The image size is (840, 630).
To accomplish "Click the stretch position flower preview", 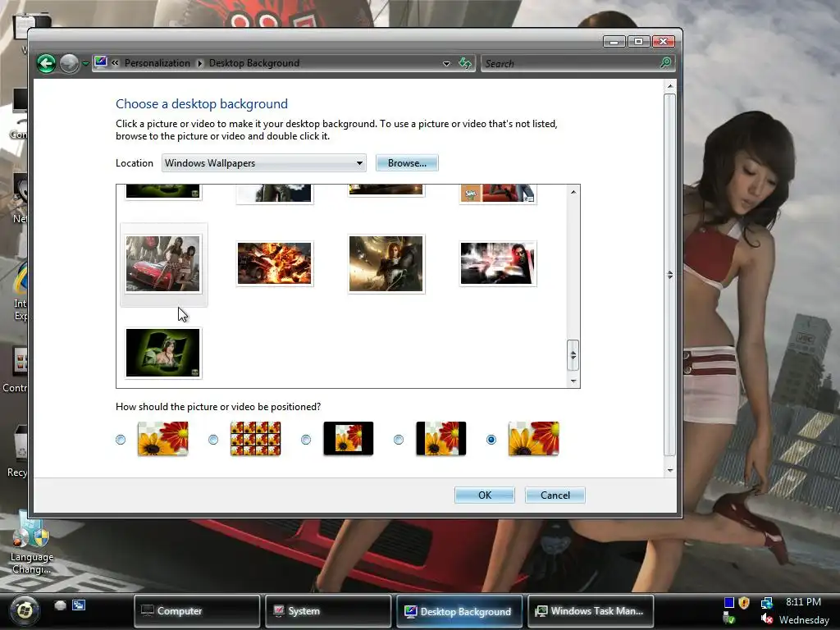I will (x=163, y=438).
